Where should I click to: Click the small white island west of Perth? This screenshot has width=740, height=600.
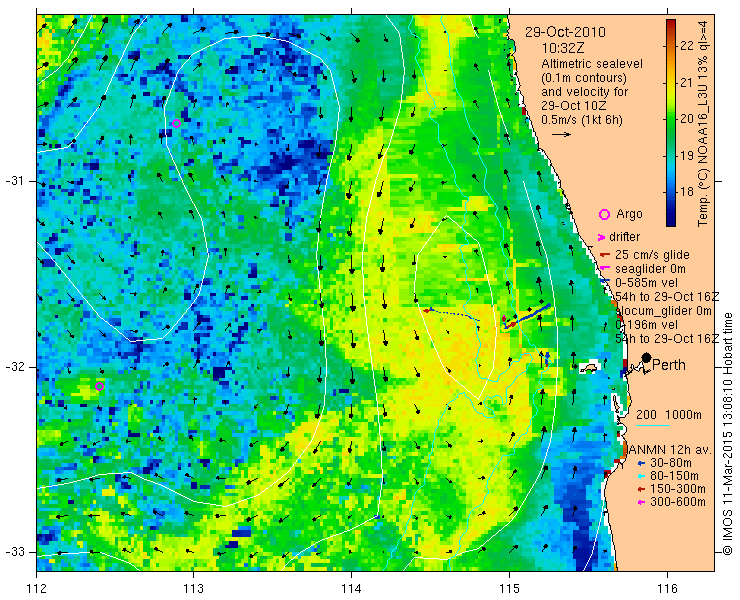point(588,368)
